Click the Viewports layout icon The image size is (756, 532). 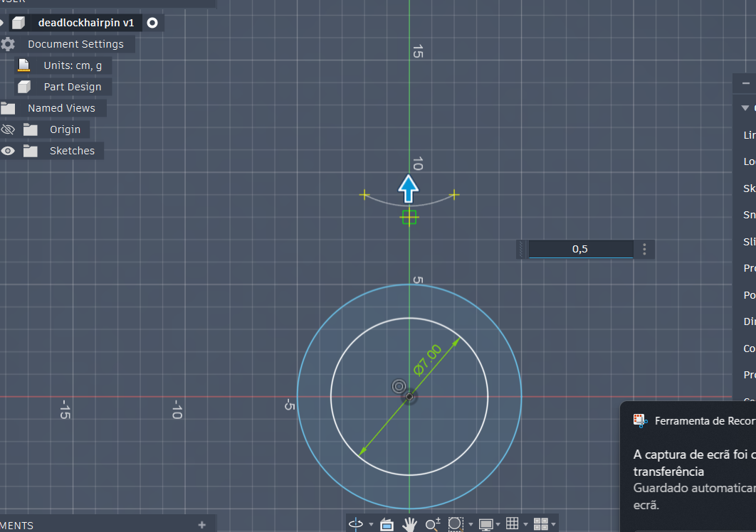pos(540,523)
